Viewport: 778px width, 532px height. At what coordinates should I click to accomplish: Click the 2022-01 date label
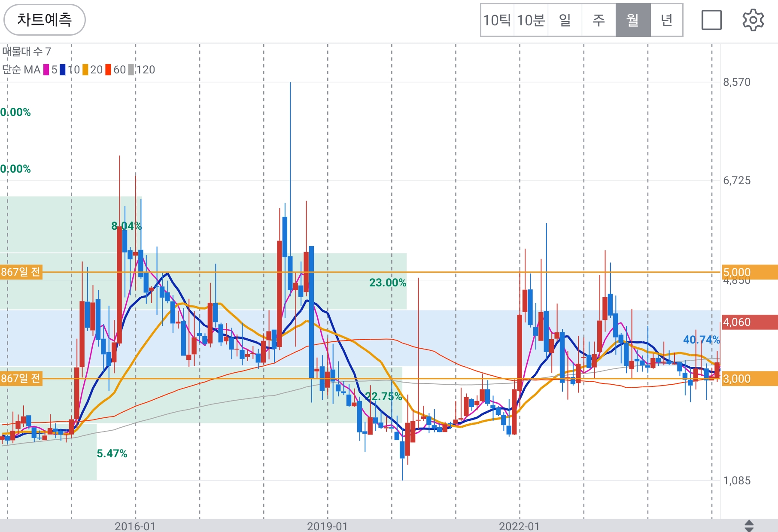(519, 526)
